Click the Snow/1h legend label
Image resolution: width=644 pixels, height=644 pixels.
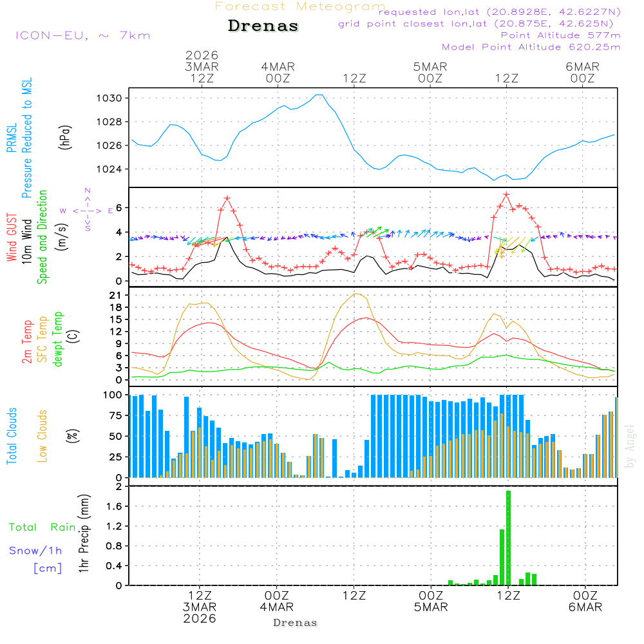(x=35, y=551)
